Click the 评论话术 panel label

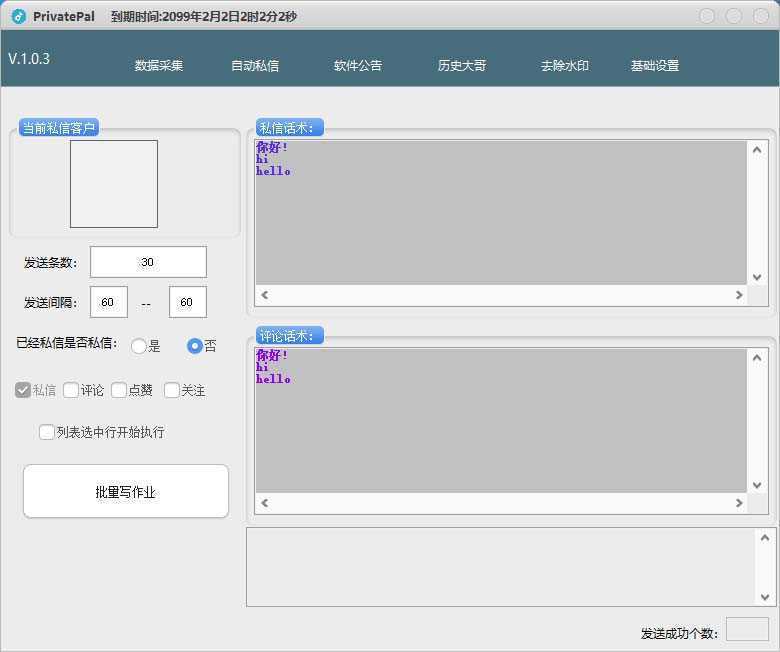290,336
